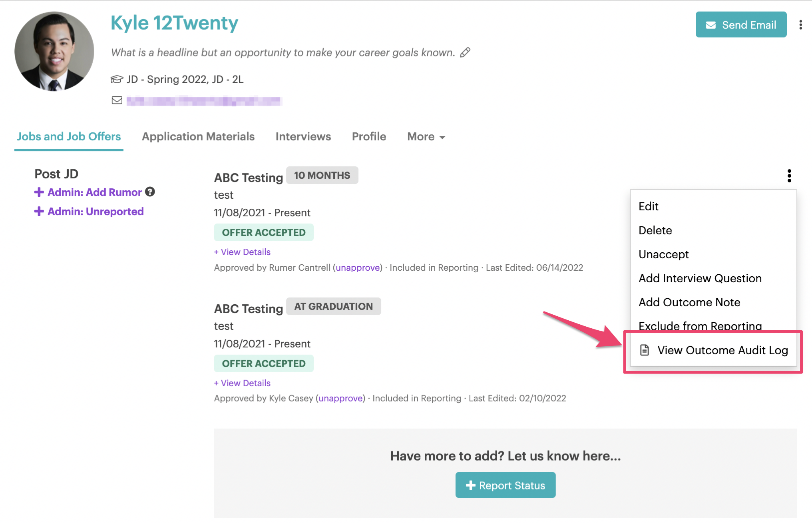812x523 pixels.
Task: Click the Report Status button
Action: 505,485
